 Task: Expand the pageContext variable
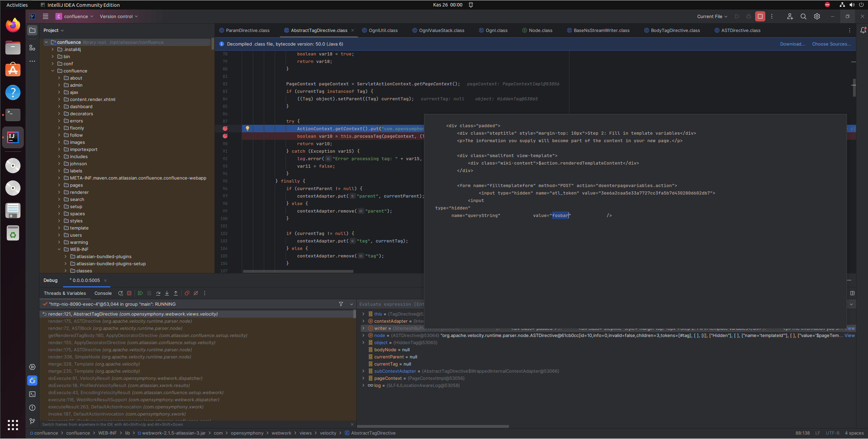pyautogui.click(x=363, y=378)
